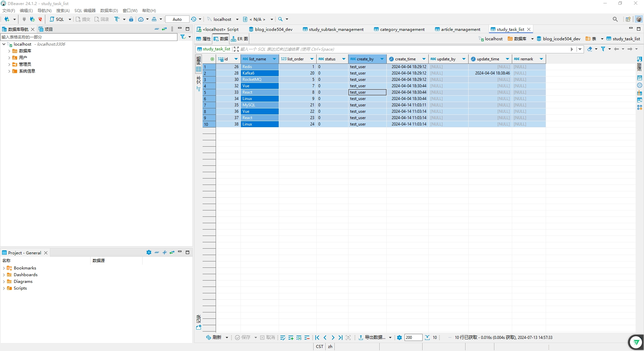Open the SQL editor button
Viewport: 644px width, 351px height.
click(57, 19)
